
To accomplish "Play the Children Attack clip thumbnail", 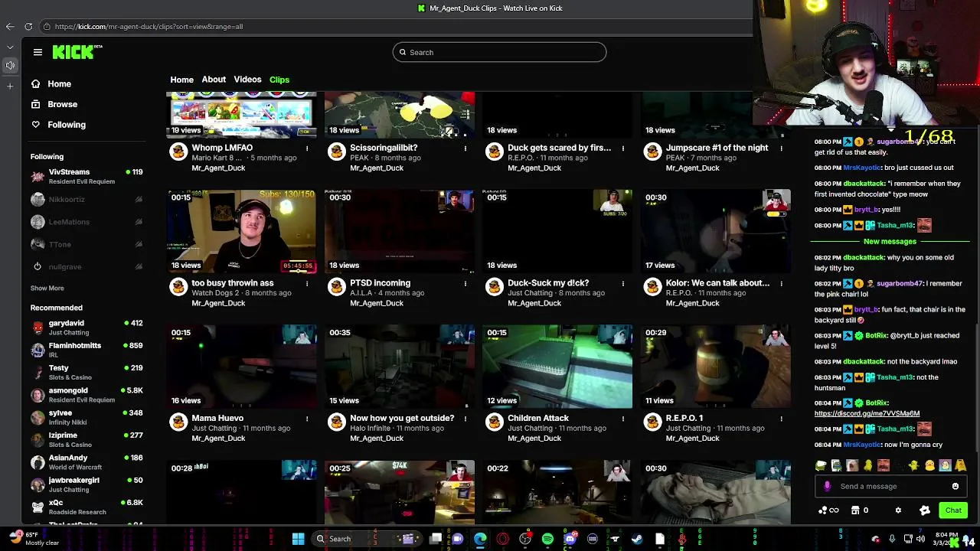I will (557, 367).
